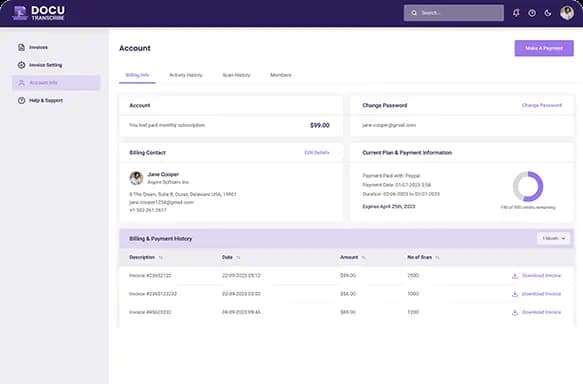Viewport: 583px width, 384px height.
Task: Open the notifications bell
Action: click(516, 13)
